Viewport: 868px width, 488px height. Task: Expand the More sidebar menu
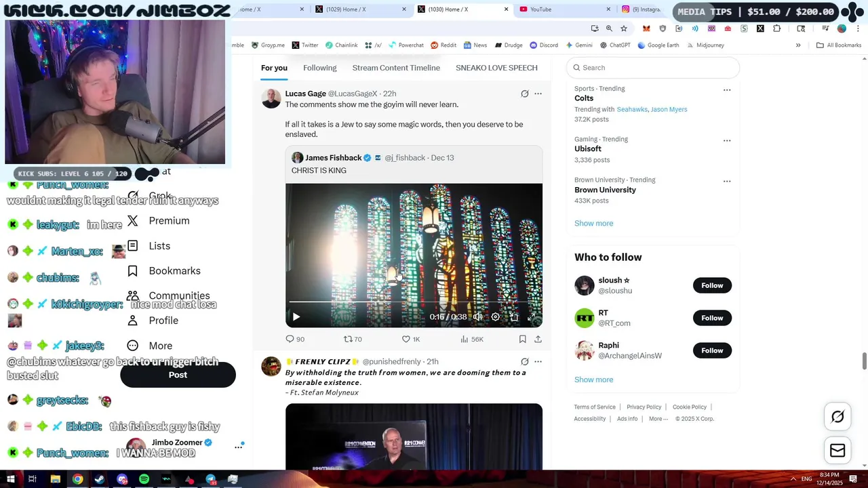coord(151,346)
